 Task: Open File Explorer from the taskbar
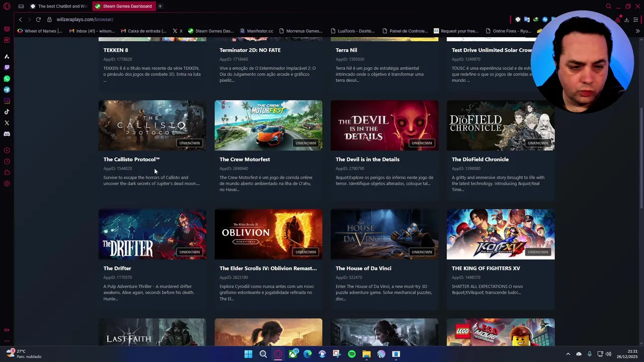(x=366, y=354)
